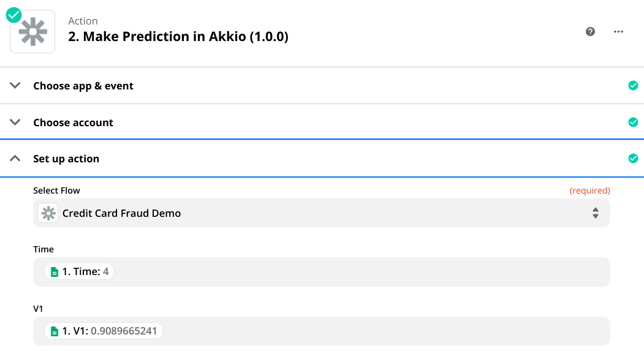
Task: Click the Choose app & event section title
Action: (x=83, y=86)
